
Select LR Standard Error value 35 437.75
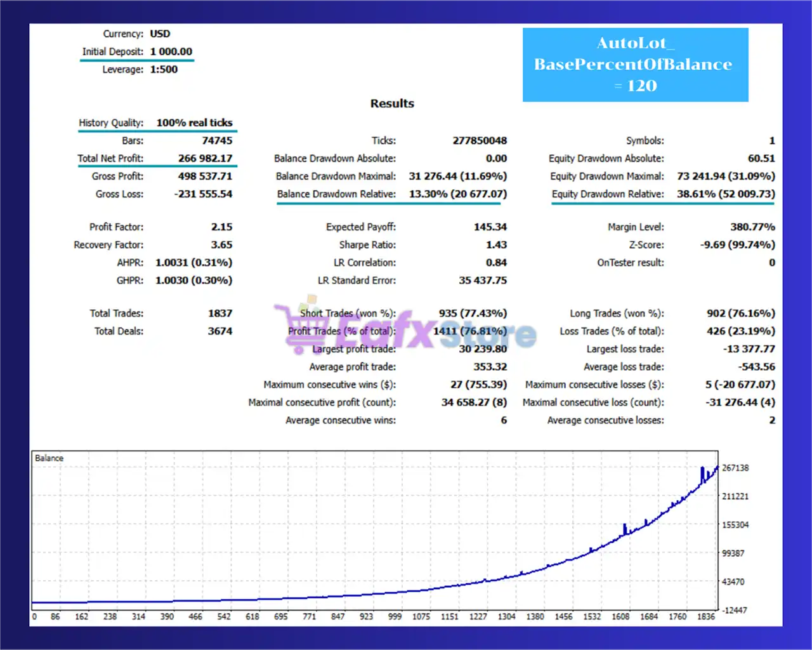483,280
